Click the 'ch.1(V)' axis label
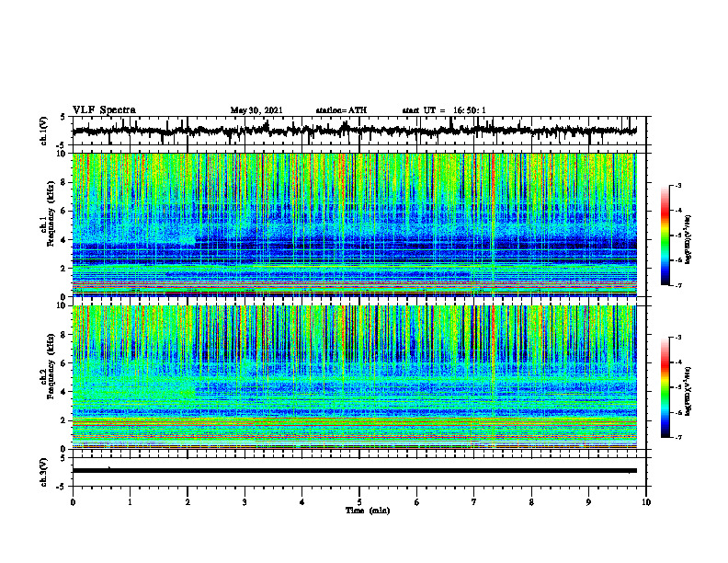This screenshot has height=563, width=728. [x=44, y=131]
